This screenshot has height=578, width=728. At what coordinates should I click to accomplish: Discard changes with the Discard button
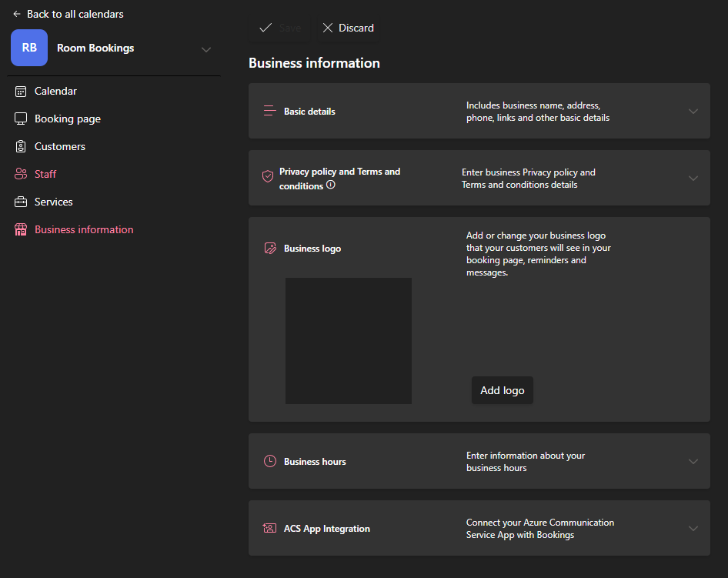click(348, 28)
